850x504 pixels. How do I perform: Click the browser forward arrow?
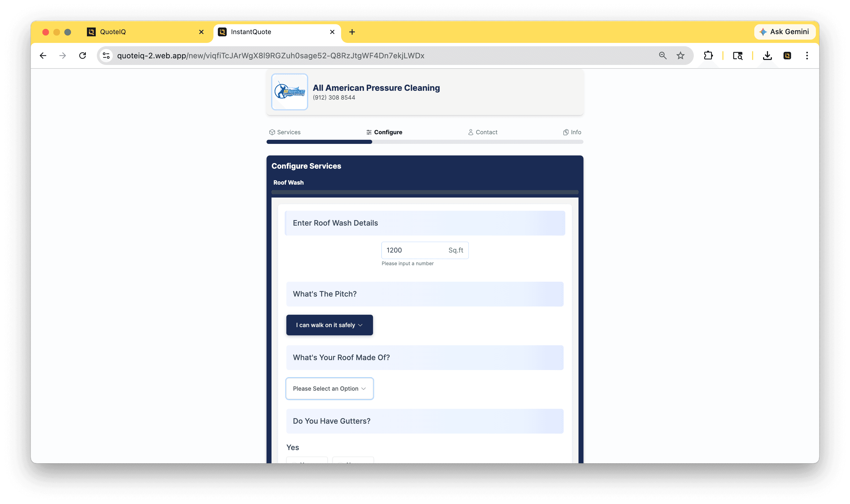(x=62, y=55)
